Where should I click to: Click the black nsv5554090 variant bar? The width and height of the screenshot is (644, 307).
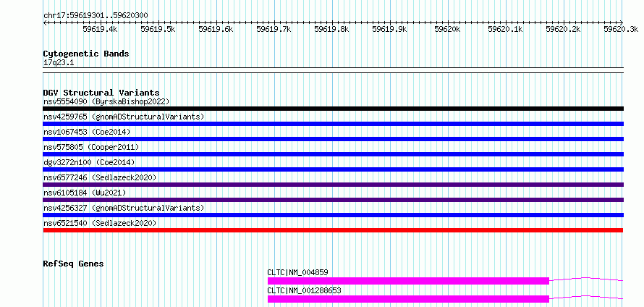coord(333,109)
